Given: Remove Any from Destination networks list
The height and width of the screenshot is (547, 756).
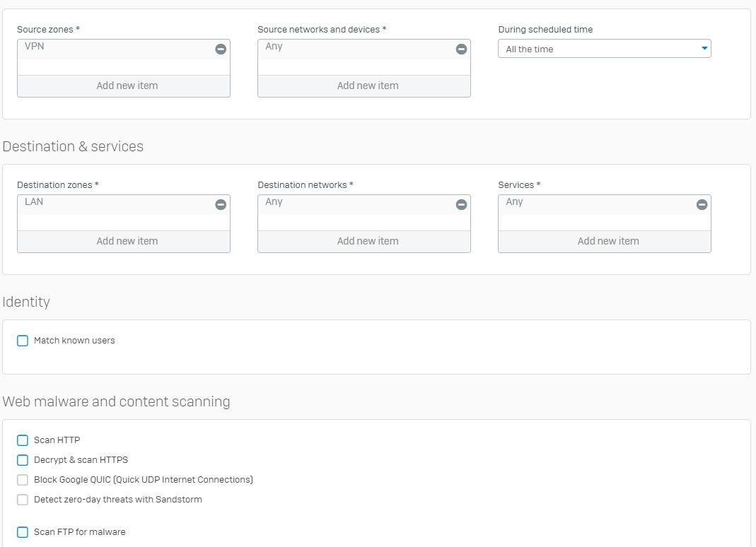Looking at the screenshot, I should 461,205.
